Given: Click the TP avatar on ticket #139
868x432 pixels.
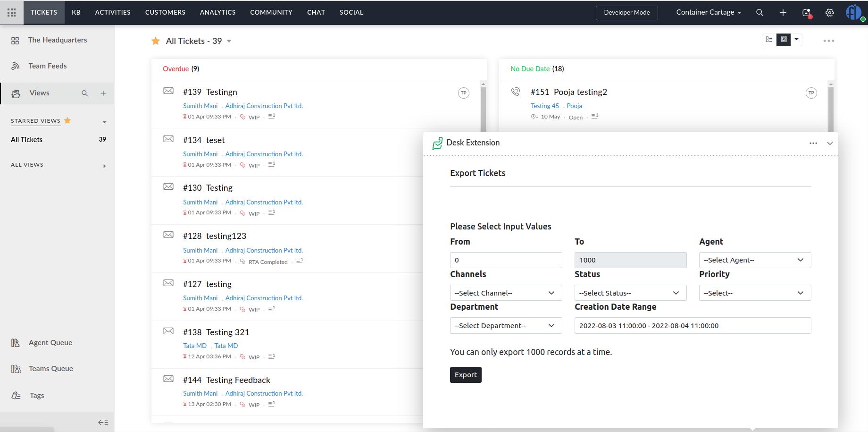Looking at the screenshot, I should click(x=464, y=93).
